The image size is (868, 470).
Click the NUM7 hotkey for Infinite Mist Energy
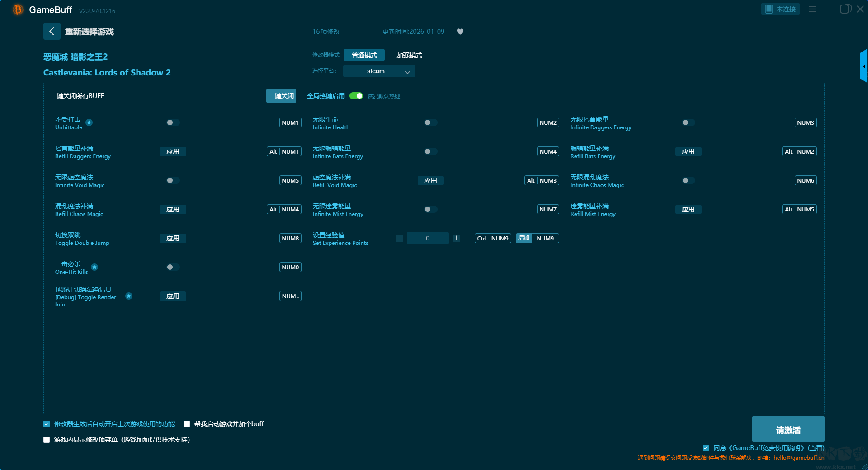pyautogui.click(x=548, y=209)
